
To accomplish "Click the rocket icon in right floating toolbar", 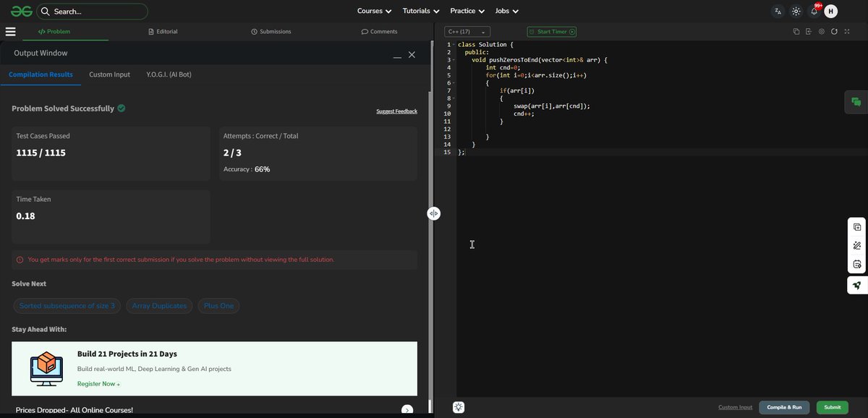I will tap(857, 285).
